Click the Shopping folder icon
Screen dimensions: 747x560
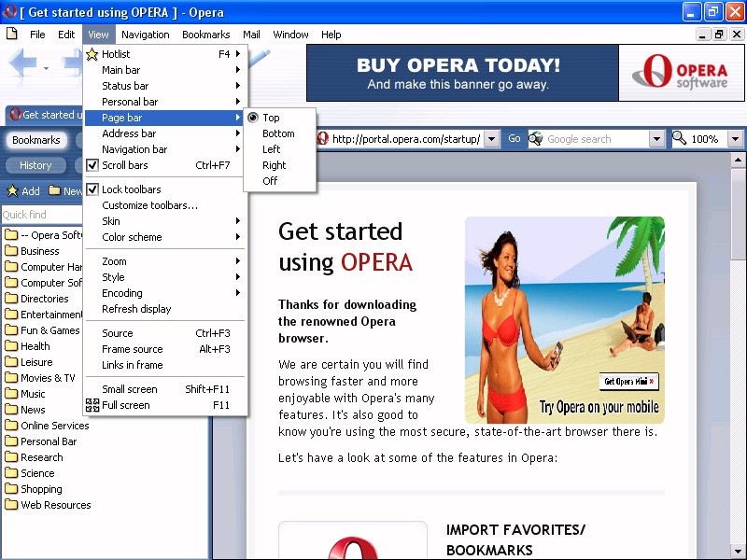tap(11, 488)
